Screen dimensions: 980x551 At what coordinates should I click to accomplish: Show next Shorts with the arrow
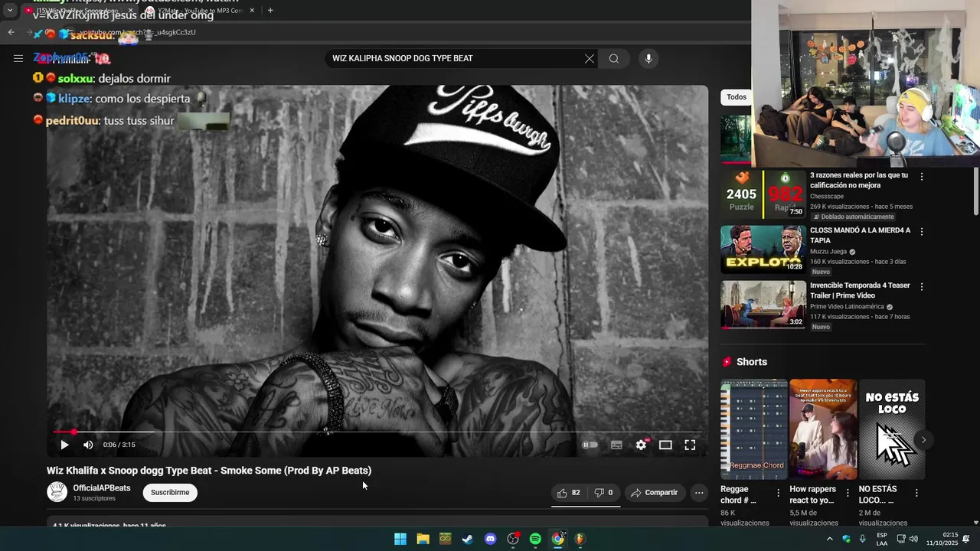[x=923, y=439]
